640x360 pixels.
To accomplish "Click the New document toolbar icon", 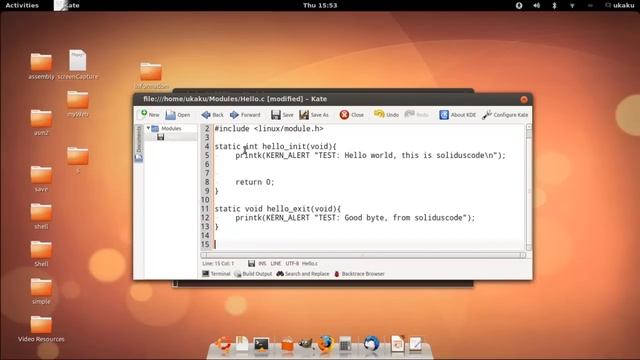I will point(149,115).
